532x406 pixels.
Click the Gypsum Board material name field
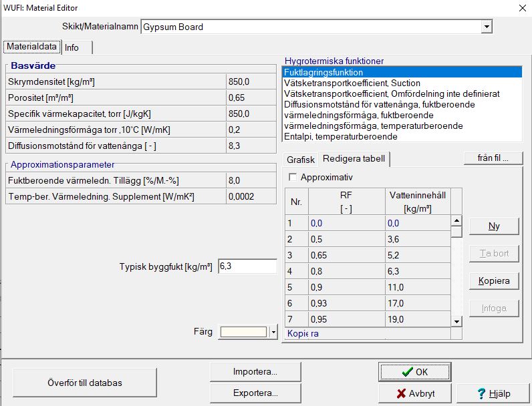pos(311,27)
